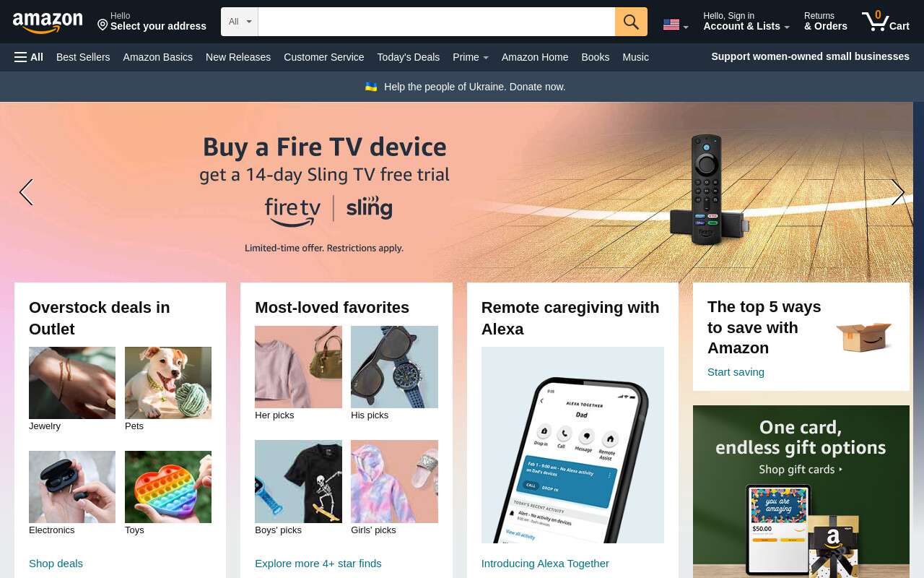Click the Amazon logo
The image size is (924, 578).
pos(48,22)
